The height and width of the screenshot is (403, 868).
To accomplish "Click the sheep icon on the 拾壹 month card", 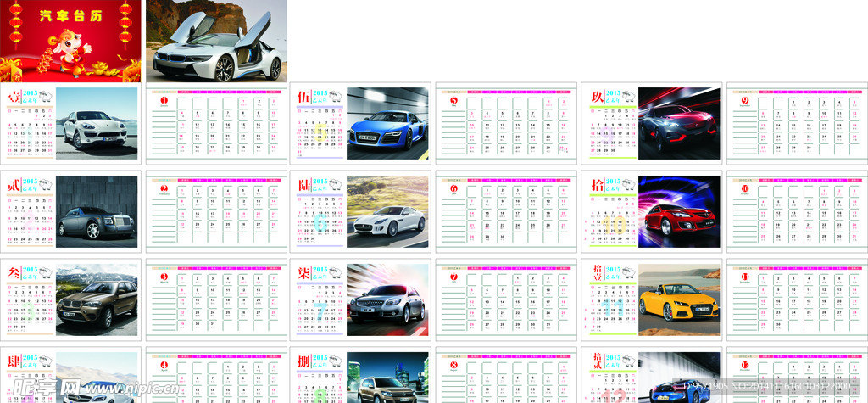I will 628,272.
